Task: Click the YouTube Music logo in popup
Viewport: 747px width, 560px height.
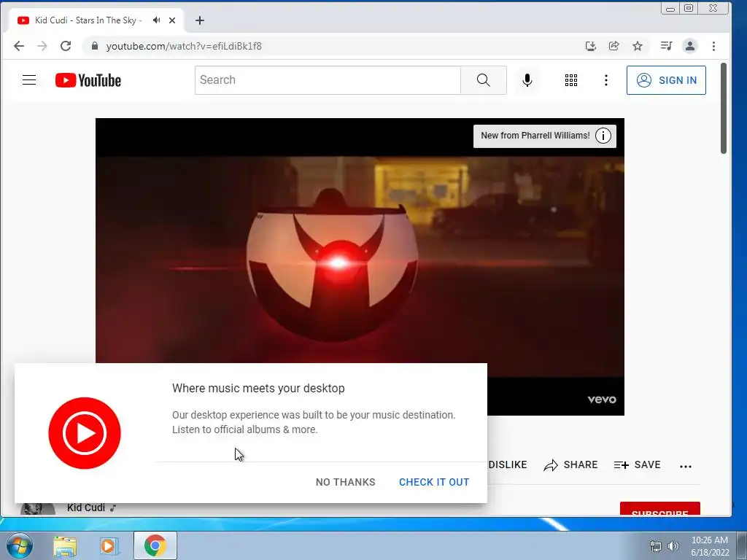Action: (x=85, y=433)
